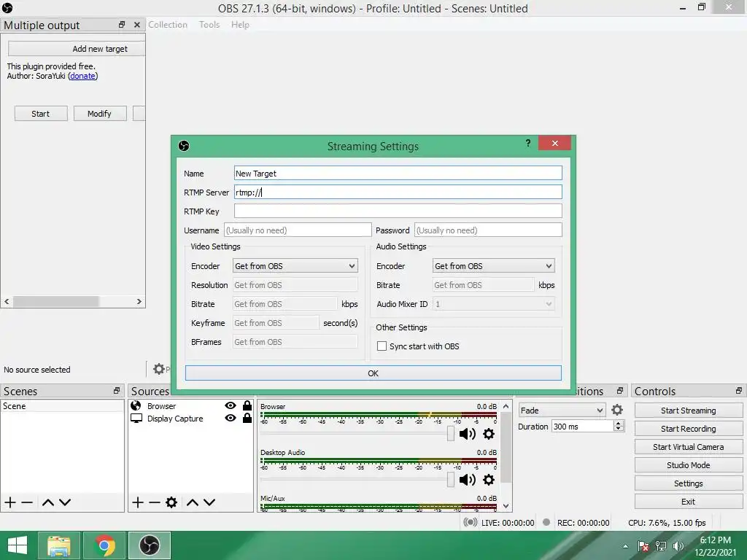The width and height of the screenshot is (747, 560).
Task: Click the OBS taskbar icon
Action: coord(150,545)
